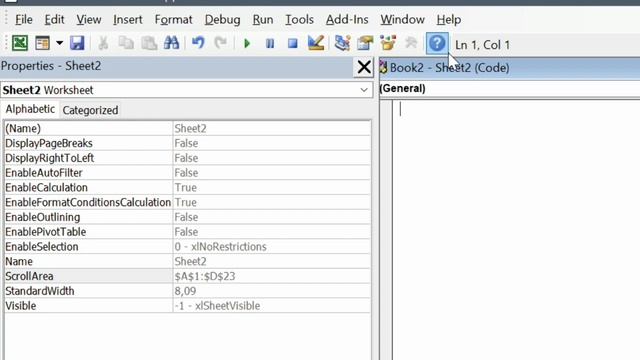Click the Find binoculars icon
The height and width of the screenshot is (360, 640).
coord(171,43)
